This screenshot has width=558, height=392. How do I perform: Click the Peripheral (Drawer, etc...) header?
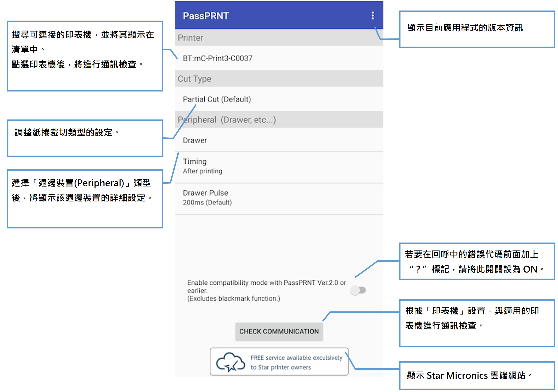tap(279, 120)
